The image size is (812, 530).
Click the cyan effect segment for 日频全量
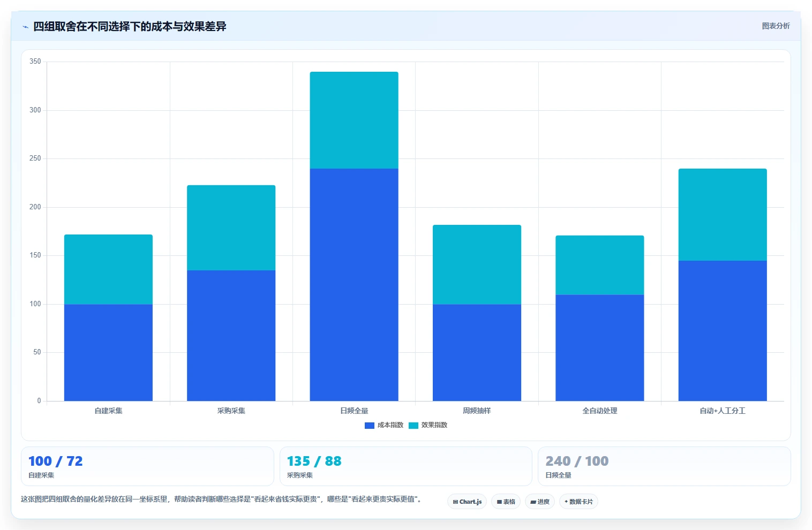(x=354, y=120)
